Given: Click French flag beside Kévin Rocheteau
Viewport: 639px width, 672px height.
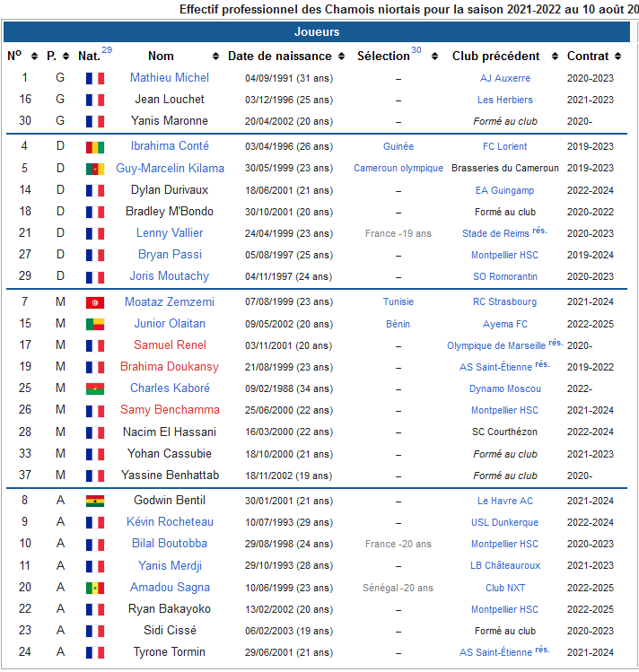Looking at the screenshot, I should 95,522.
